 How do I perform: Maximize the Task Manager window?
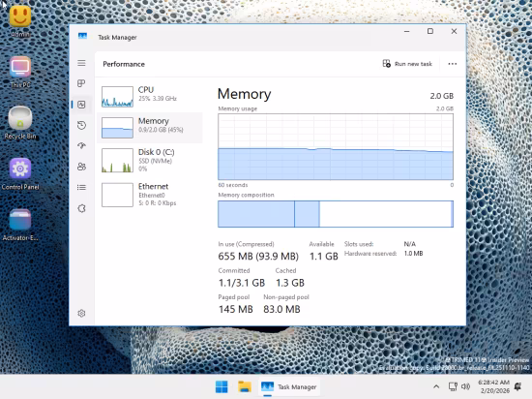430,31
